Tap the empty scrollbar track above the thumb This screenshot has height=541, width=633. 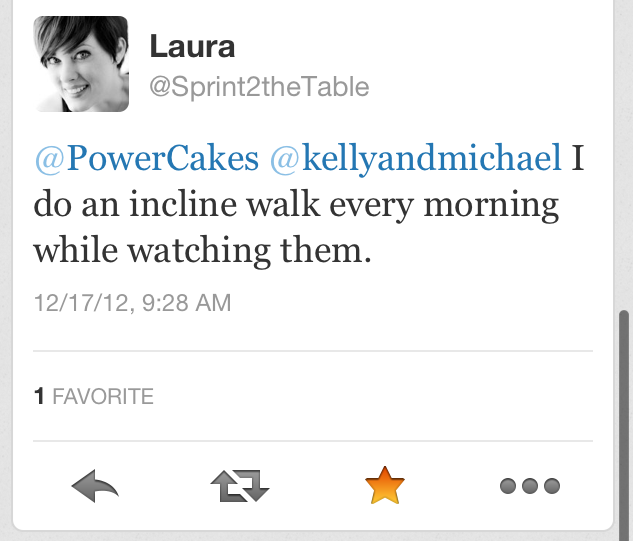[624, 150]
